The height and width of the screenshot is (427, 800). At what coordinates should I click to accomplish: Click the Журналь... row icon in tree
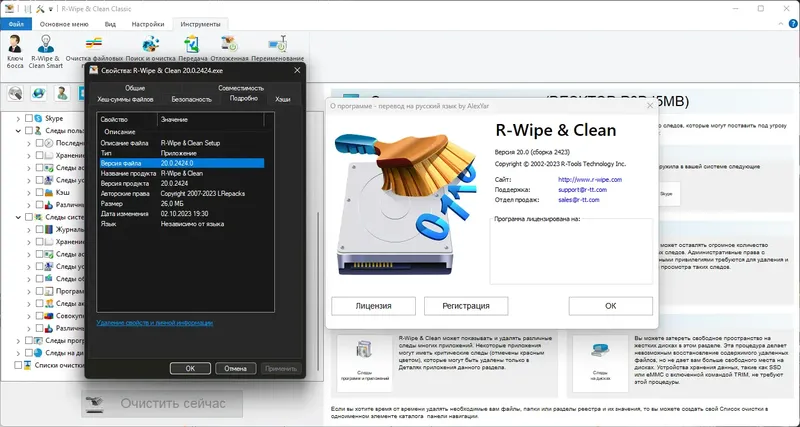pyautogui.click(x=49, y=230)
